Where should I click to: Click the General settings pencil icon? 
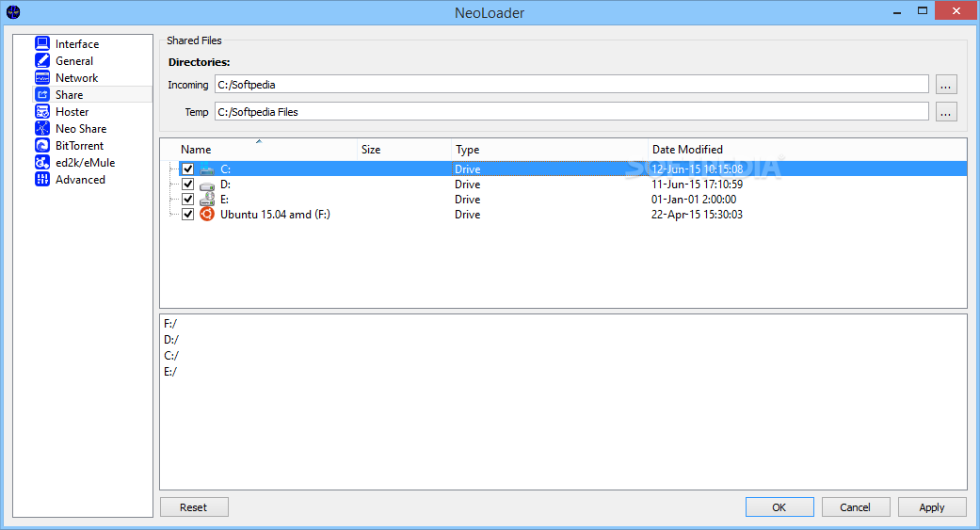(x=41, y=60)
